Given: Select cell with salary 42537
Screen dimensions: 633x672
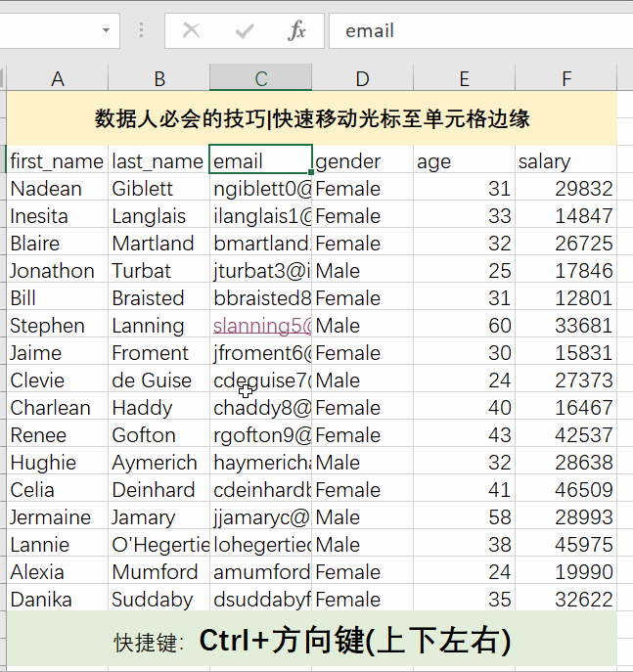Looking at the screenshot, I should [566, 434].
